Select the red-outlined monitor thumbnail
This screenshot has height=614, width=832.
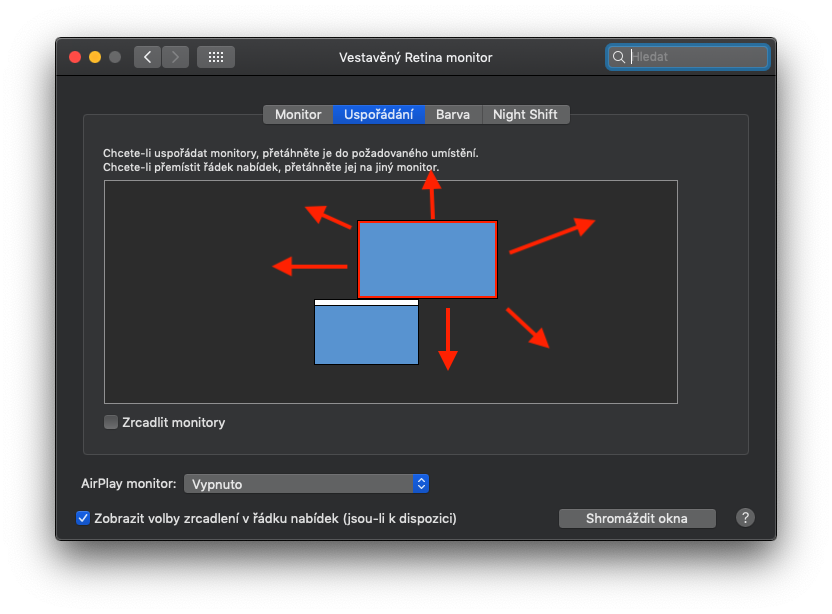point(427,259)
